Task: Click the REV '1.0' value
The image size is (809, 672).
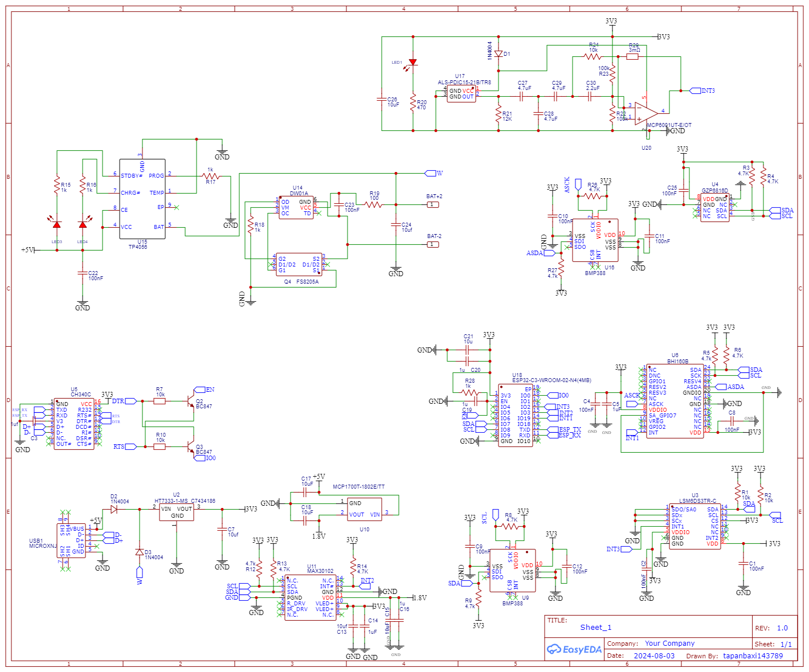Action: (782, 628)
